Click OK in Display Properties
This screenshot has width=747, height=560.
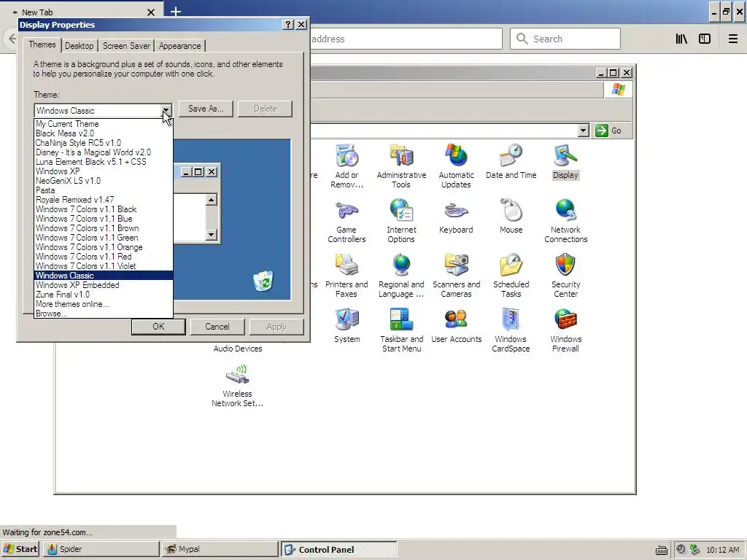coord(158,327)
